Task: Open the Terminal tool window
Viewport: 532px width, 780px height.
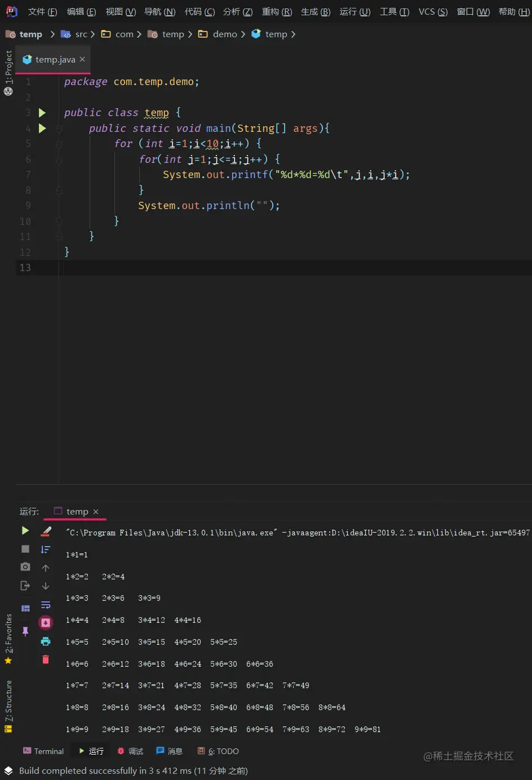Action: pos(43,751)
